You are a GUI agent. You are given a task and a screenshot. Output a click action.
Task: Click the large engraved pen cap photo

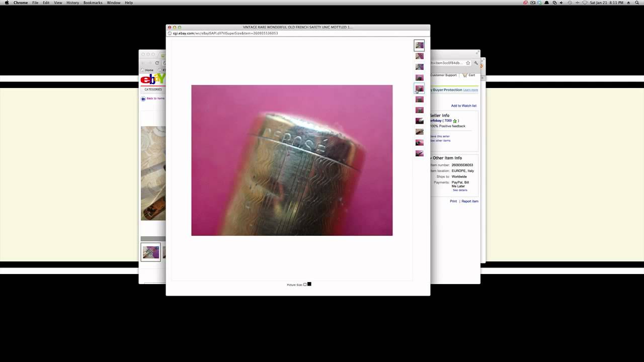(292, 160)
